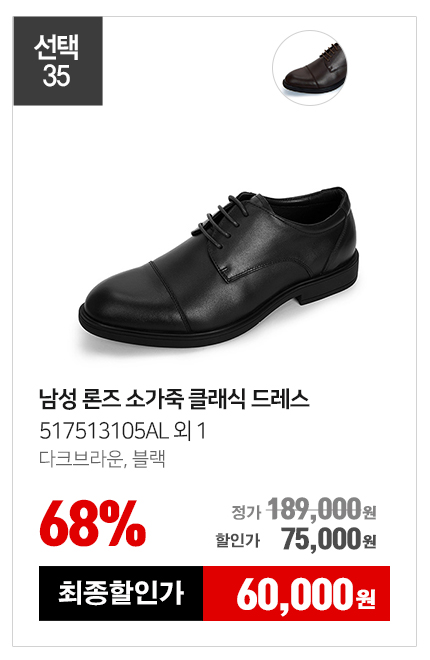Click the number 35 in the grey badge

tap(56, 76)
